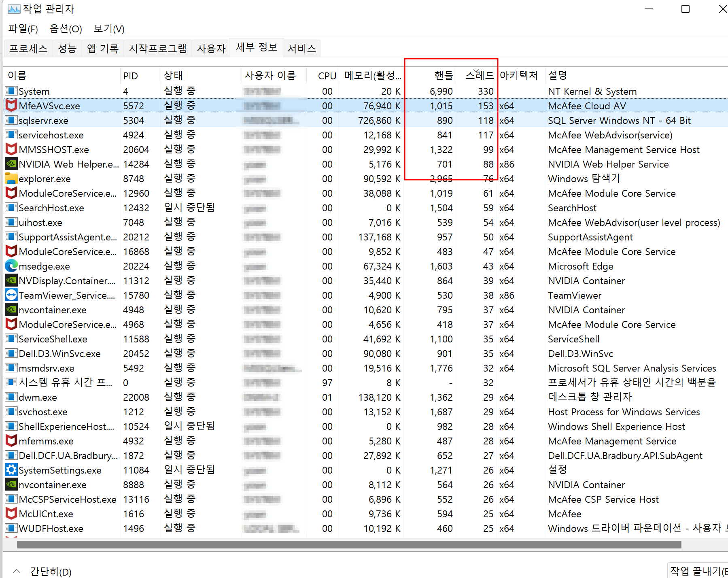This screenshot has width=728, height=578.
Task: Click the 작업 끝내기 button
Action: click(x=698, y=571)
